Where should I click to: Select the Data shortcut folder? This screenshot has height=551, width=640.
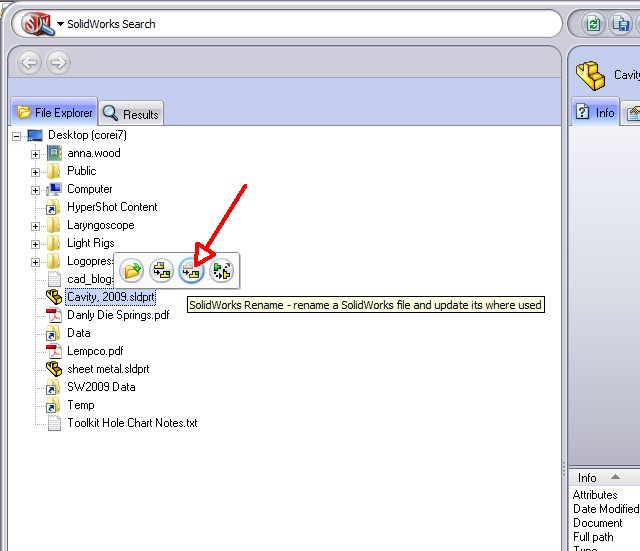[78, 333]
